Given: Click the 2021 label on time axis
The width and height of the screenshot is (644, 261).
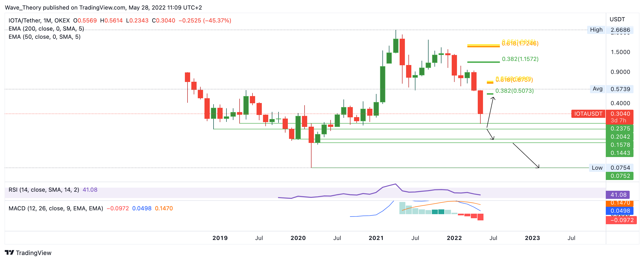Looking at the screenshot, I should (376, 238).
